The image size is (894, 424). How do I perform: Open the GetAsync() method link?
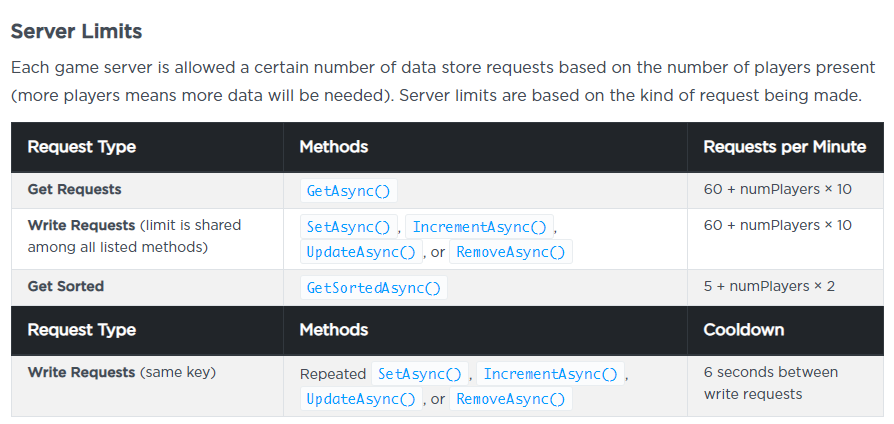tap(349, 191)
